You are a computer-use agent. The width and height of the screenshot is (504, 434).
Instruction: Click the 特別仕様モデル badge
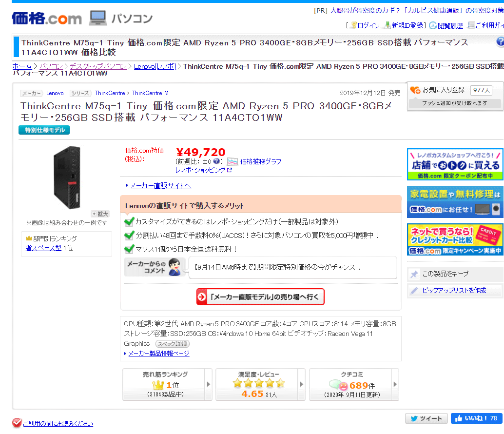[x=44, y=130]
